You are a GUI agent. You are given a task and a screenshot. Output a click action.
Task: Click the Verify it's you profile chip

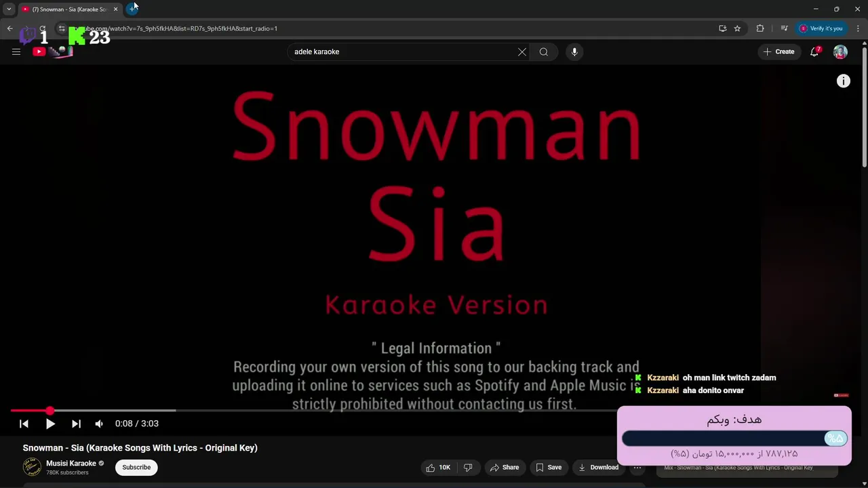pyautogui.click(x=821, y=28)
